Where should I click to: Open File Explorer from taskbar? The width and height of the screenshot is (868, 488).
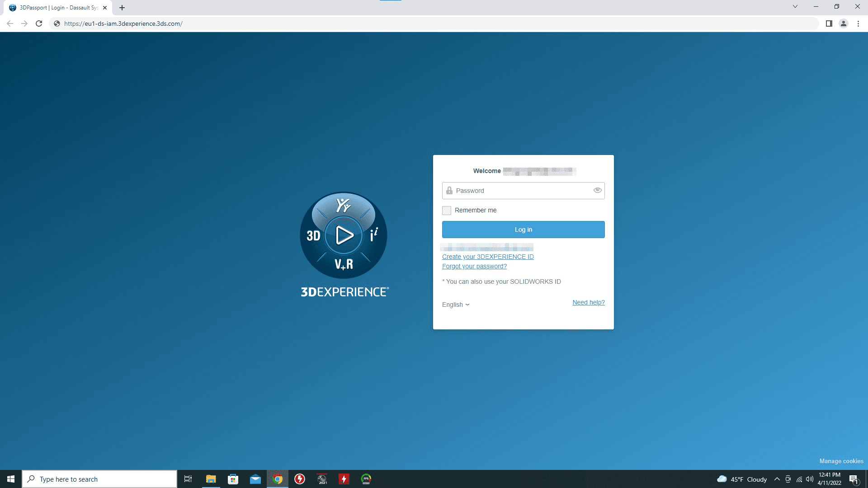point(211,479)
